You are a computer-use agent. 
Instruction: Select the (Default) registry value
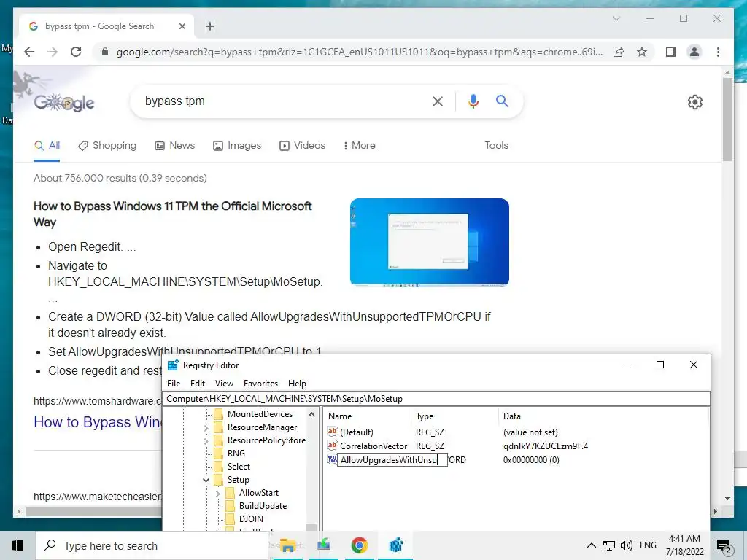tap(356, 432)
